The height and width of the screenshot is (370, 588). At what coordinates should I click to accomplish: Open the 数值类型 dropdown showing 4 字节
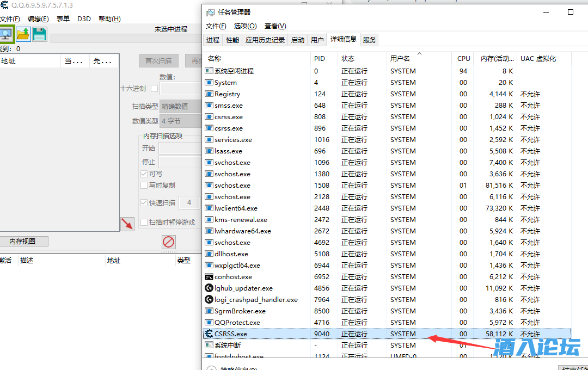click(x=181, y=121)
